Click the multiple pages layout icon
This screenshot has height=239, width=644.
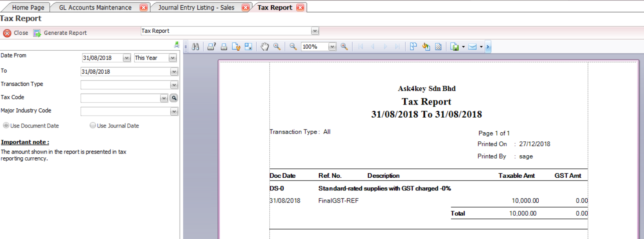[x=413, y=47]
